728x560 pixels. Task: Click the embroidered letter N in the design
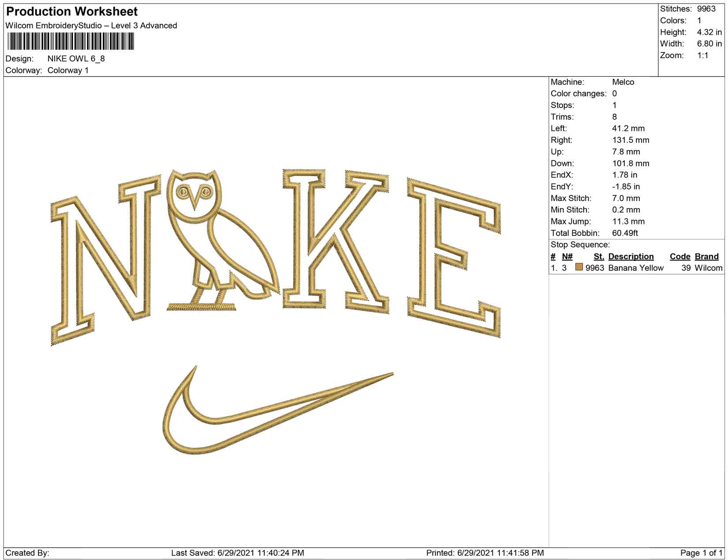pos(106,260)
